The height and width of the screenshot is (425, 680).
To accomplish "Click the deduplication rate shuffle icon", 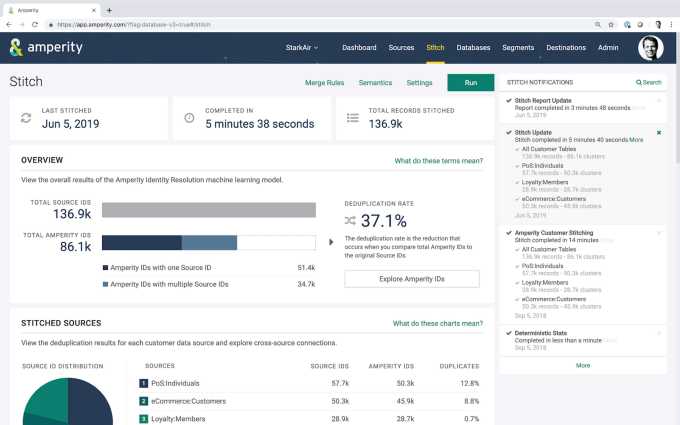I will click(350, 220).
